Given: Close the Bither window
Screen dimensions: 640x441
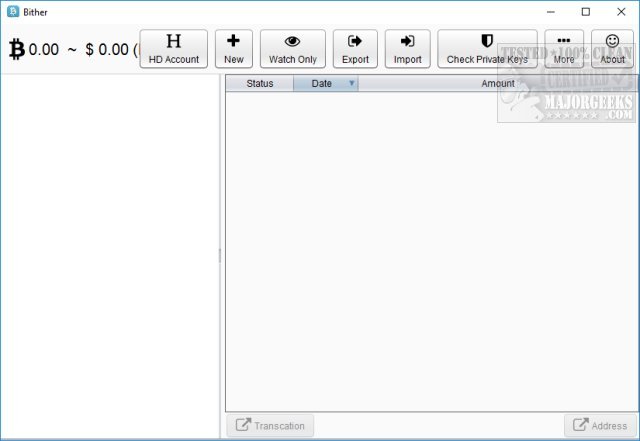Looking at the screenshot, I should point(621,12).
